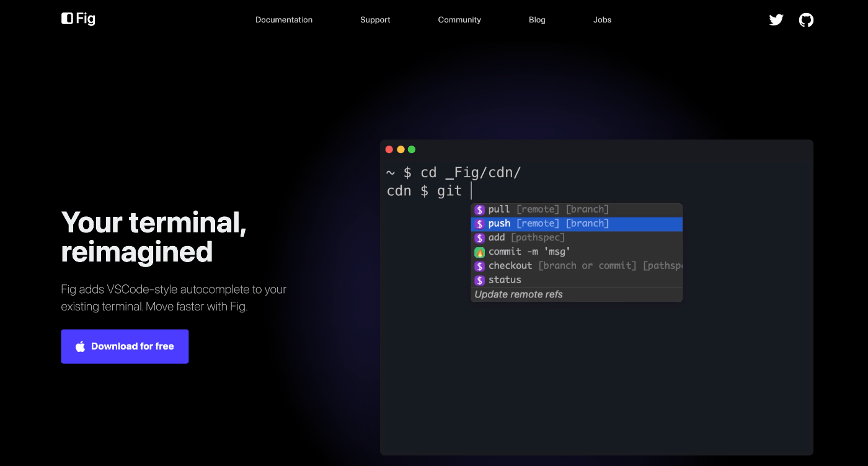
Task: Choose the add [pathspec] suggestion
Action: tap(577, 238)
